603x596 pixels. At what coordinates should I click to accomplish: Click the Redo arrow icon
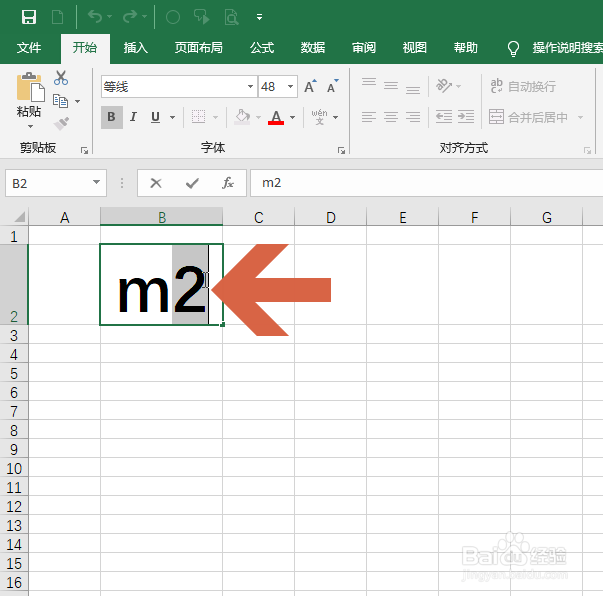click(x=130, y=17)
